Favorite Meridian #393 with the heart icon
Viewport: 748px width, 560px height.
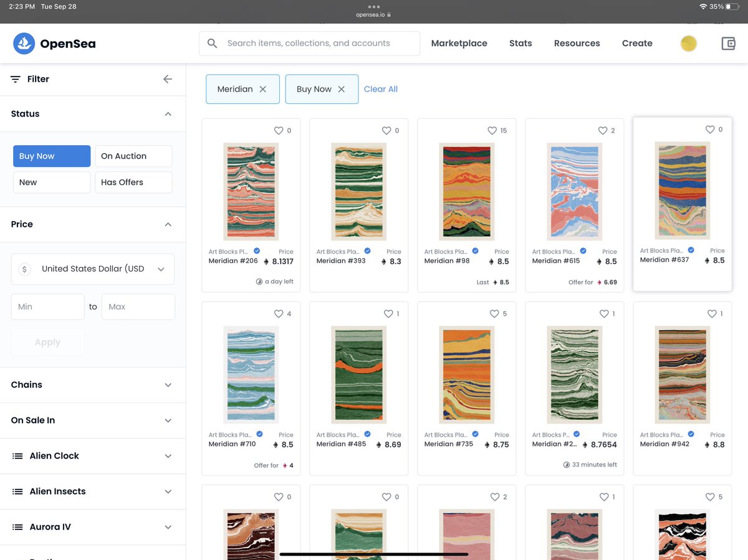tap(386, 131)
